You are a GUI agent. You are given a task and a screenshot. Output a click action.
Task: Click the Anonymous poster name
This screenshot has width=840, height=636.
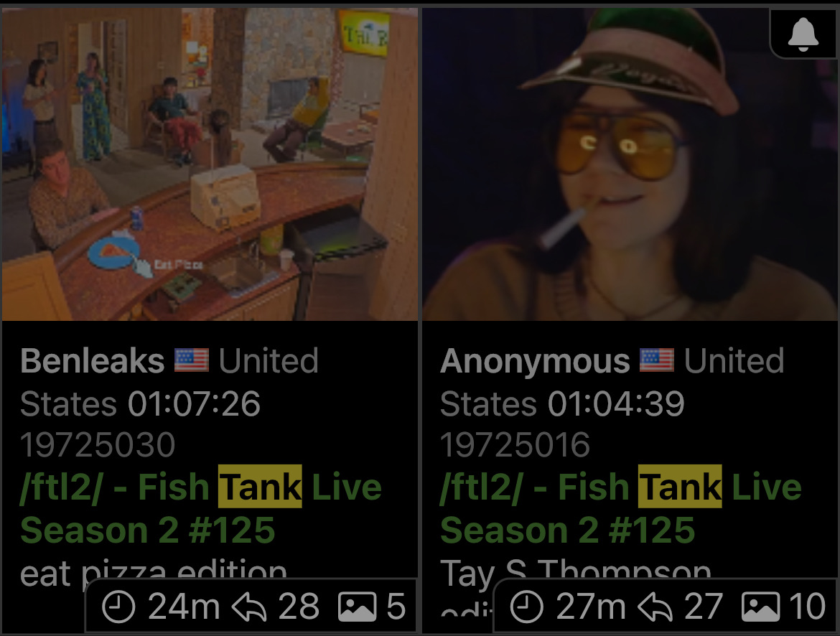click(x=535, y=361)
